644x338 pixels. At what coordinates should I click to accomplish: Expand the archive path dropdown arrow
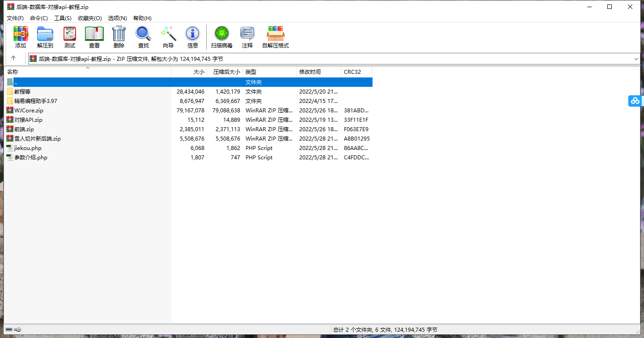(636, 59)
